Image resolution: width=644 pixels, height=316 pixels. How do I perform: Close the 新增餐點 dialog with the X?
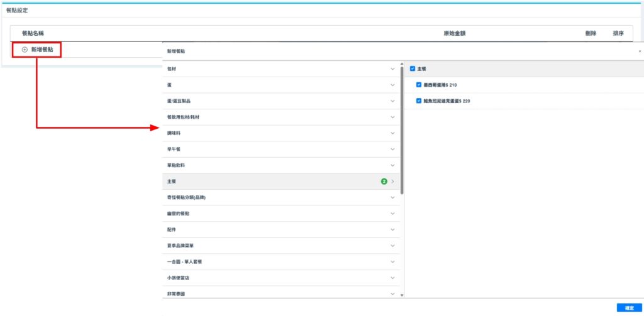tap(640, 52)
